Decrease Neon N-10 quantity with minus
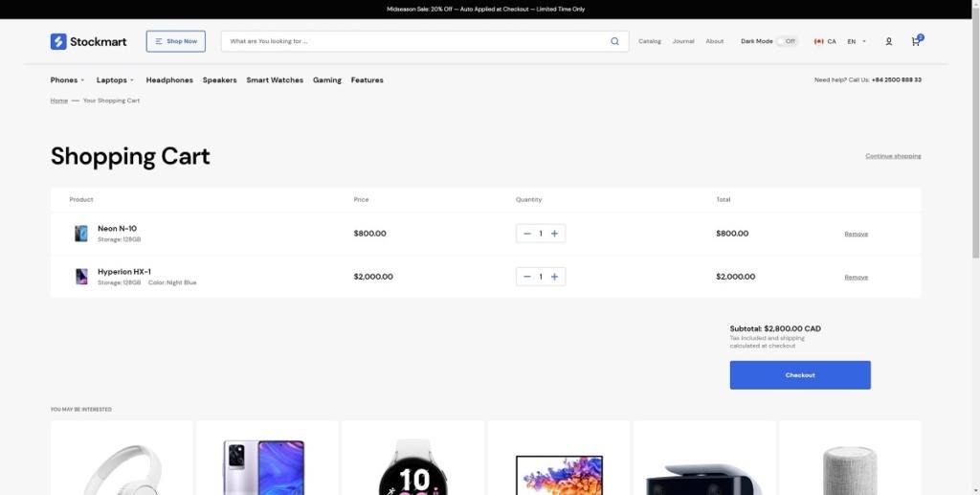The width and height of the screenshot is (980, 495). 526,234
